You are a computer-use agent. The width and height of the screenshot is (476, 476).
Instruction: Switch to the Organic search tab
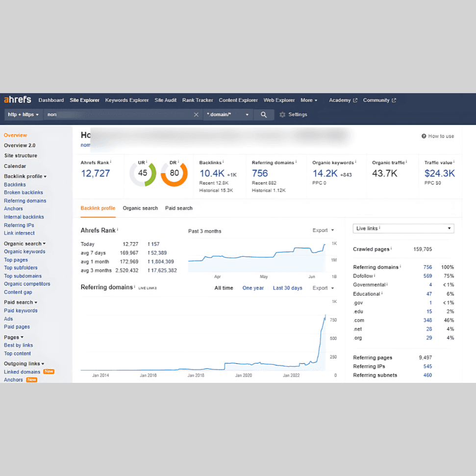(140, 208)
